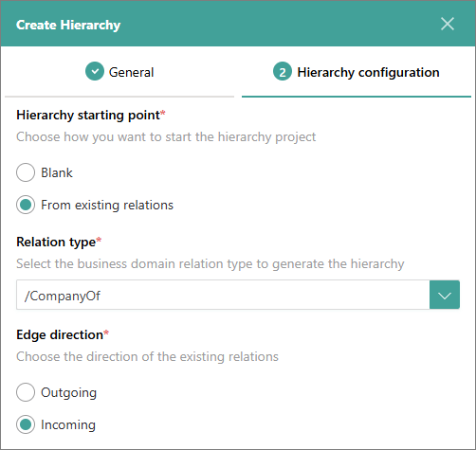Select the Blank radio option

coord(26,172)
